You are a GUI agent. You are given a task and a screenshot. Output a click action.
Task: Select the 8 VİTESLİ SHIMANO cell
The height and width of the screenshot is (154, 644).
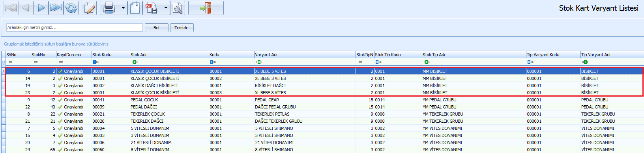(305, 150)
